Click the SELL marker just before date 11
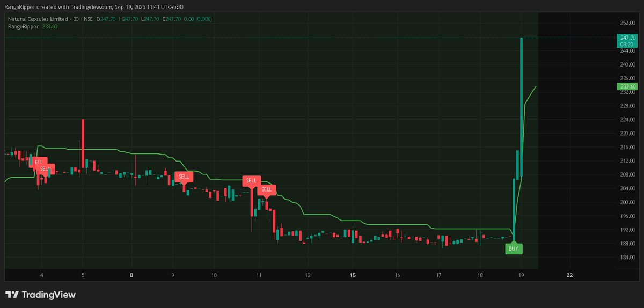 click(251, 181)
